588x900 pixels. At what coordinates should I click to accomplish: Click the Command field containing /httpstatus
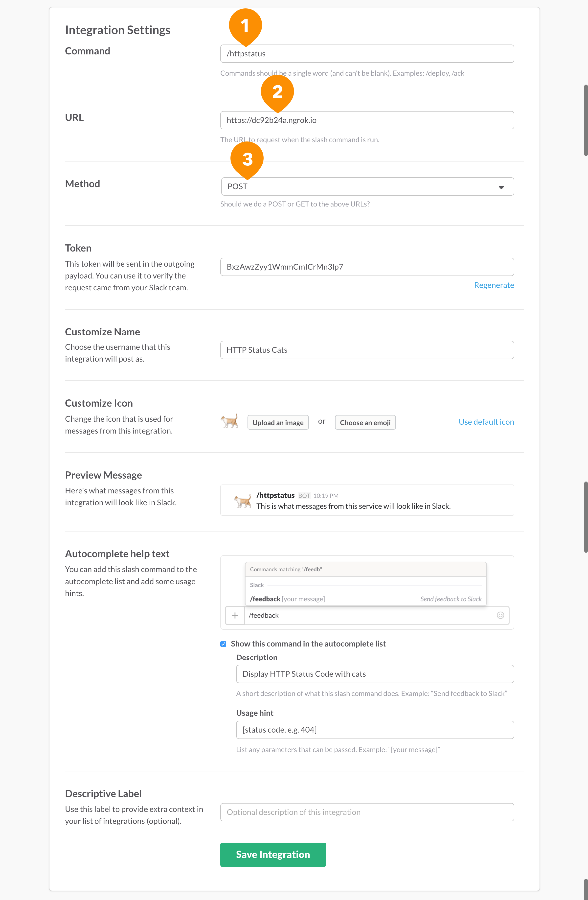pos(367,53)
